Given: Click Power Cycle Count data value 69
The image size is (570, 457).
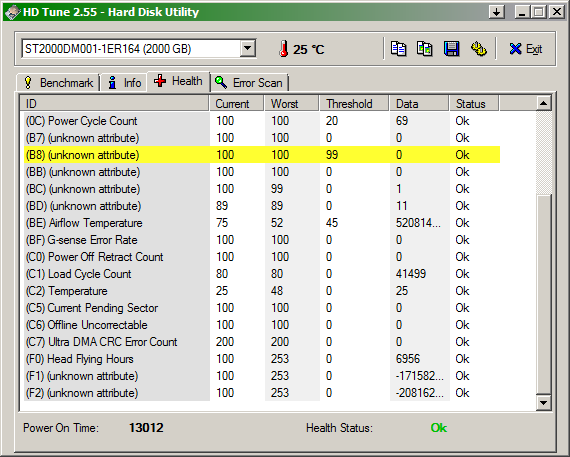Looking at the screenshot, I should [402, 121].
